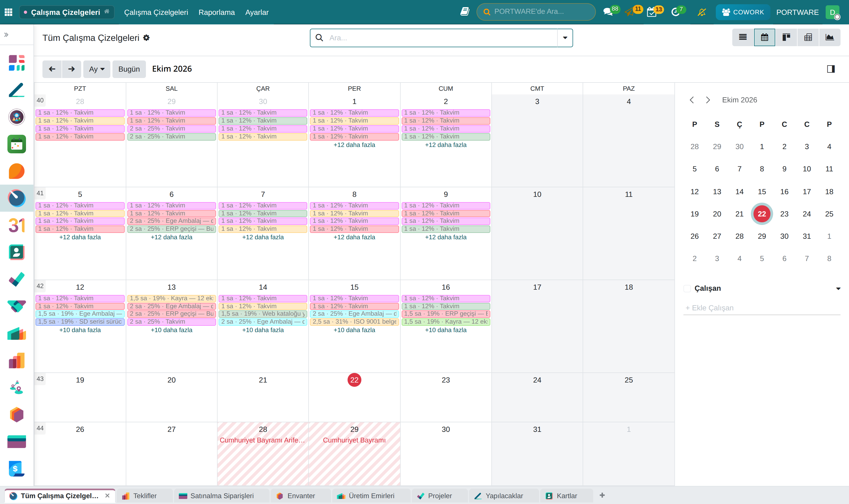Open the Ay scale dropdown
The image size is (849, 504).
tap(97, 69)
